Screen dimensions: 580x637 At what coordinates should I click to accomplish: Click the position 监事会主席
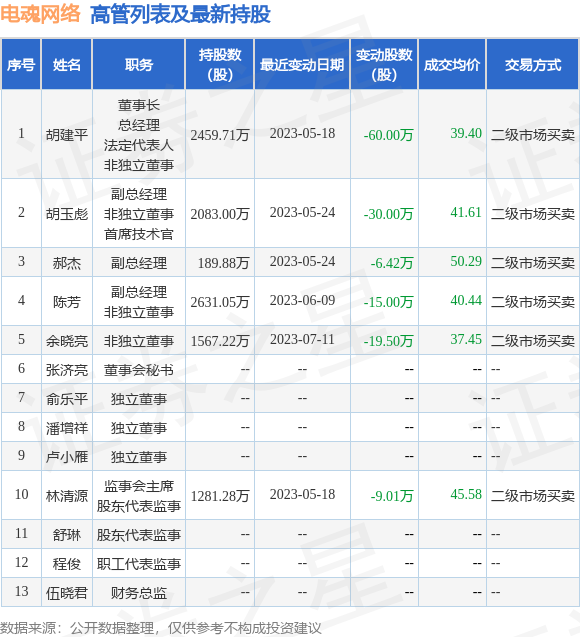pos(139,486)
